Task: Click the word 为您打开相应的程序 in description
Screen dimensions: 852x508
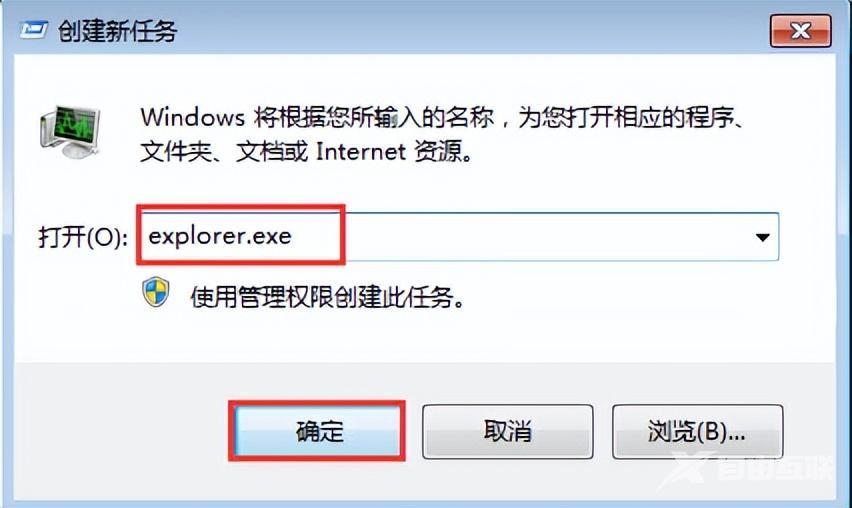Action: [627, 117]
